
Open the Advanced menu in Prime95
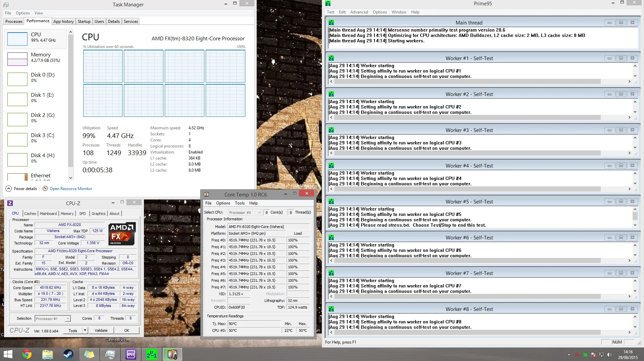(x=359, y=12)
